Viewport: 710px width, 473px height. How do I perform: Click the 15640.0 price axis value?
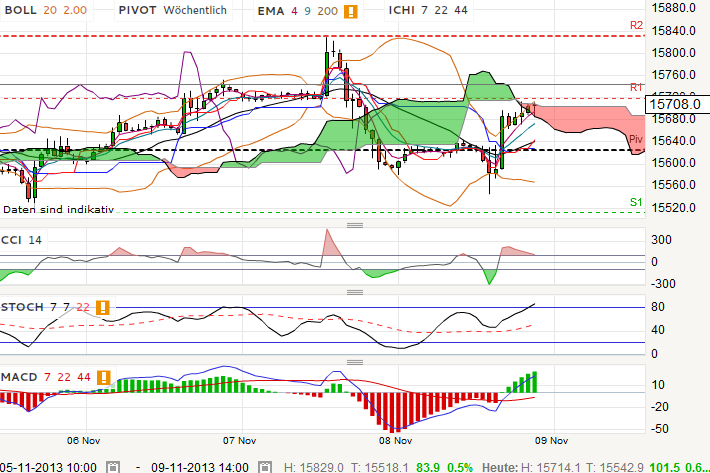pos(673,141)
